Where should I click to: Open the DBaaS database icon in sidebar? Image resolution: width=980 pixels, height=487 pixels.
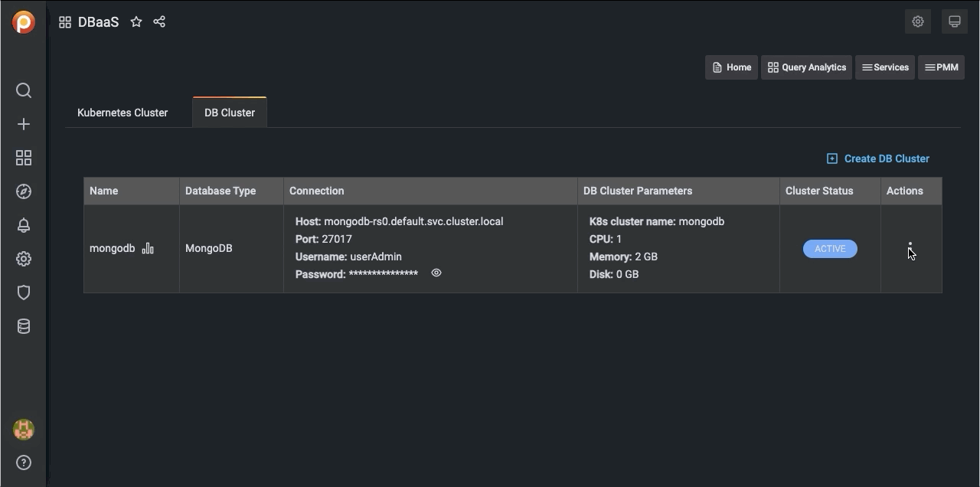[x=24, y=326]
